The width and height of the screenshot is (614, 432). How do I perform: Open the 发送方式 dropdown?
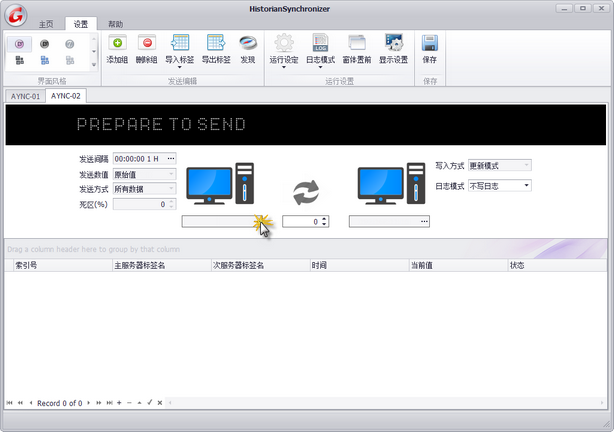click(x=171, y=189)
